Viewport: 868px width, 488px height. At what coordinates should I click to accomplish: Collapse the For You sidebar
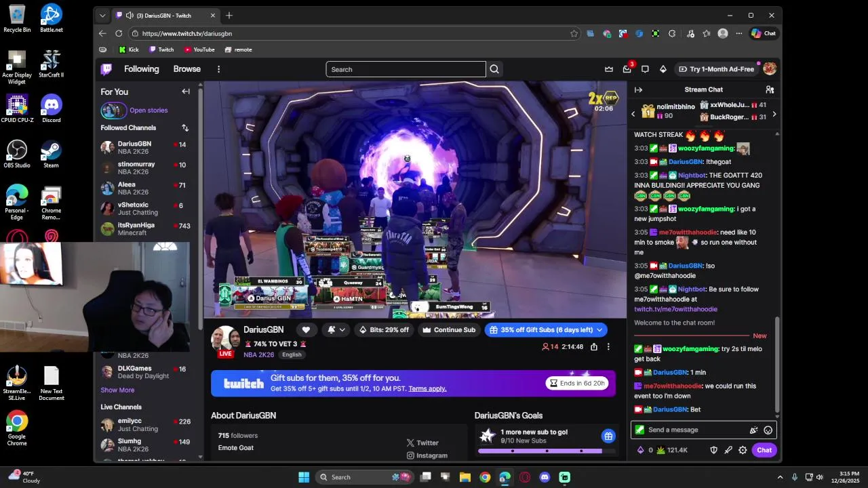pos(186,91)
